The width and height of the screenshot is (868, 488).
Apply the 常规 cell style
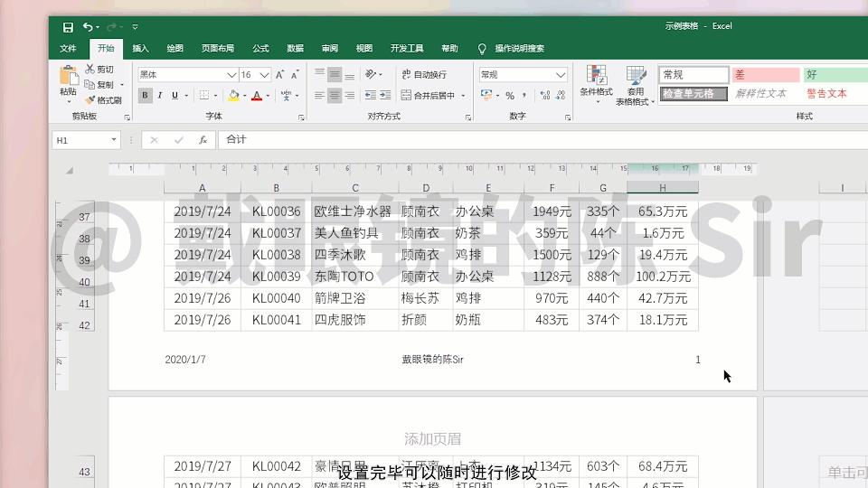(693, 75)
